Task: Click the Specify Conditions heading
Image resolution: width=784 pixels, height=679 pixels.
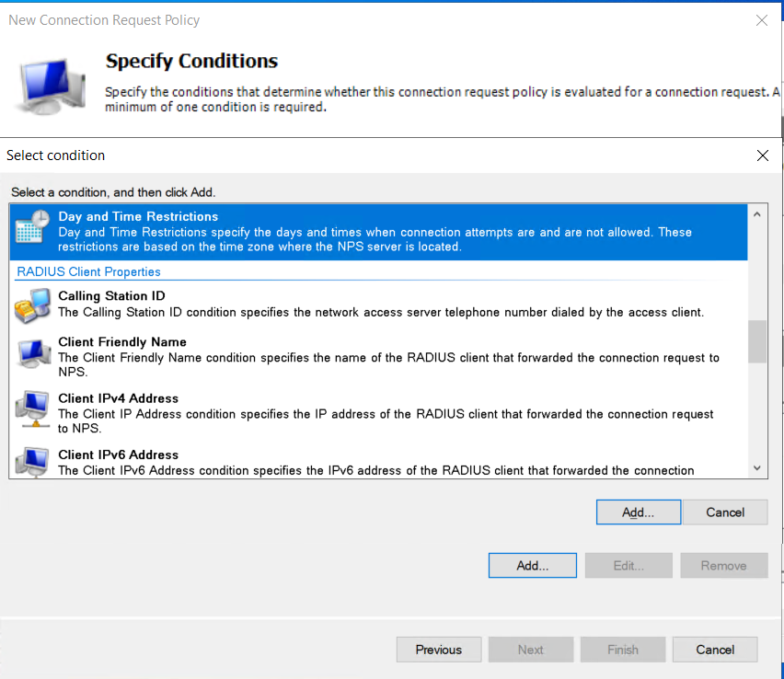Action: click(x=191, y=61)
